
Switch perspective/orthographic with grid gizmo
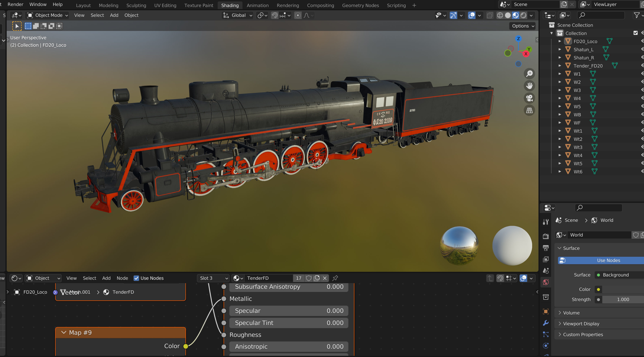point(529,110)
